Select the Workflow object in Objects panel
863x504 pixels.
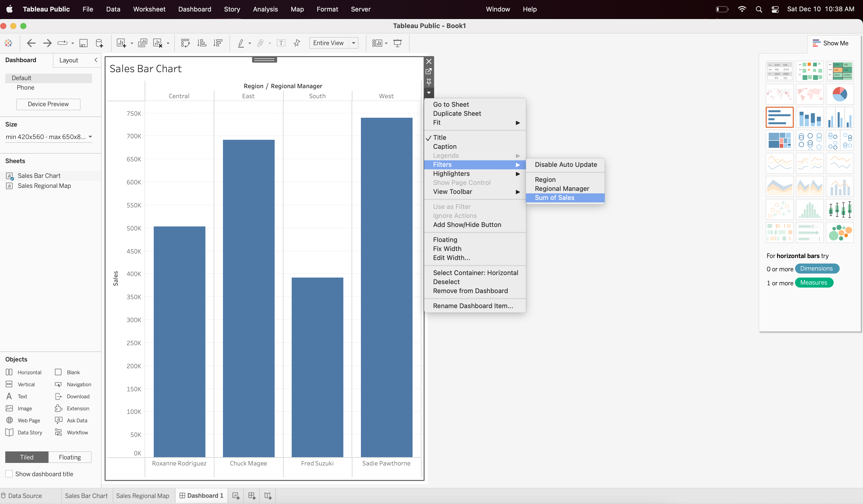point(77,432)
